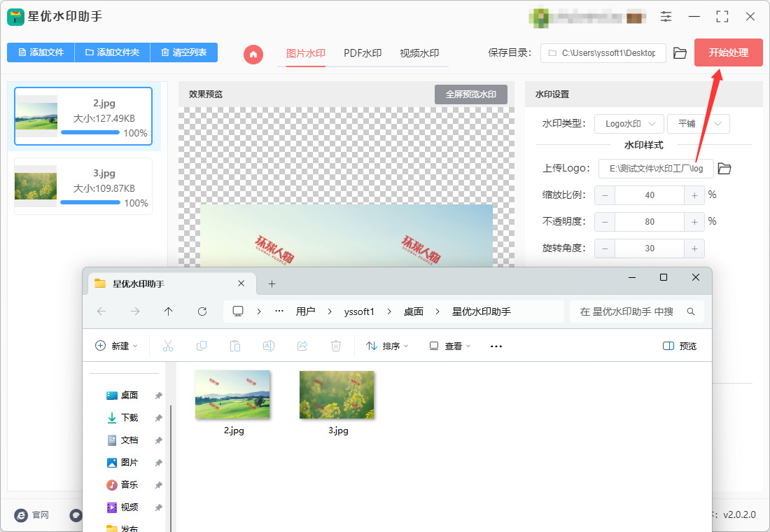This screenshot has width=770, height=532.
Task: Switch to the PDF水印 tab
Action: (363, 53)
